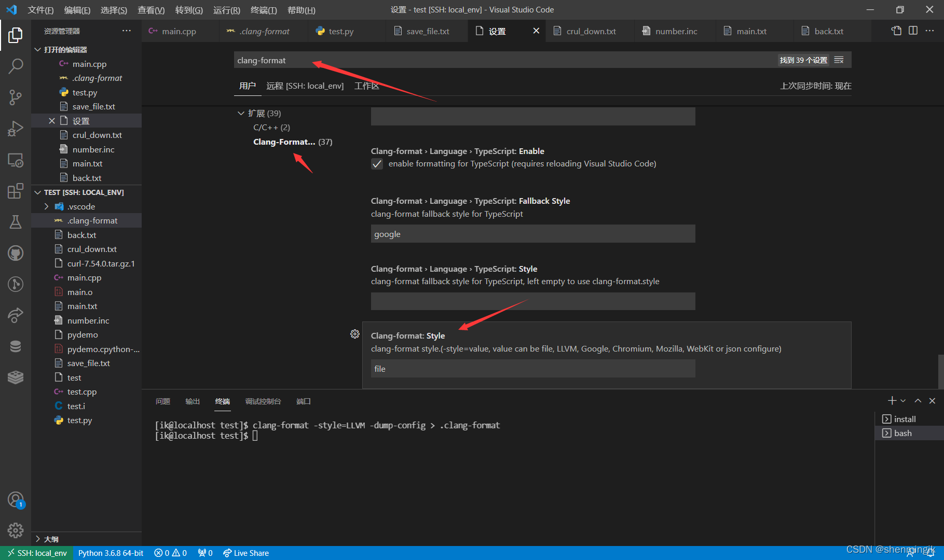The height and width of the screenshot is (560, 944).
Task: Toggle TypeScript Enable formatting checkbox
Action: pyautogui.click(x=377, y=164)
